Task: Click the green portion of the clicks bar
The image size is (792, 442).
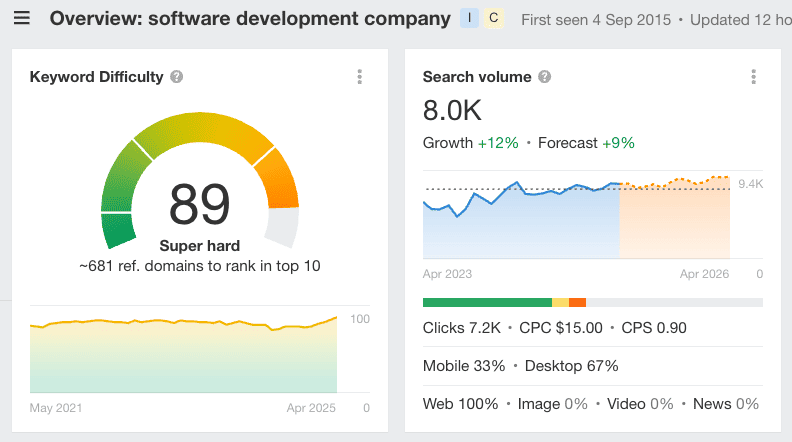Action: pos(487,302)
